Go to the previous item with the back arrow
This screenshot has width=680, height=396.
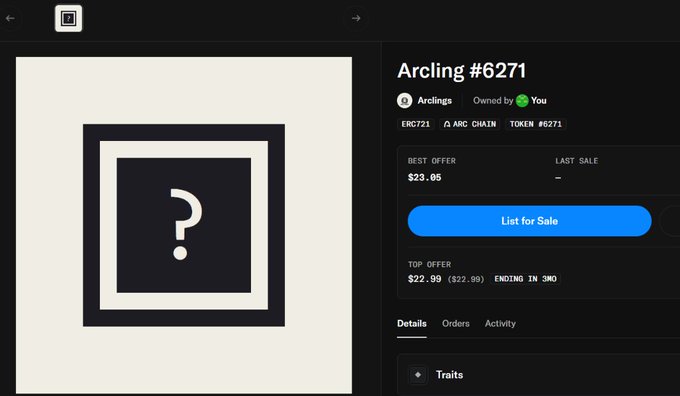coord(10,18)
